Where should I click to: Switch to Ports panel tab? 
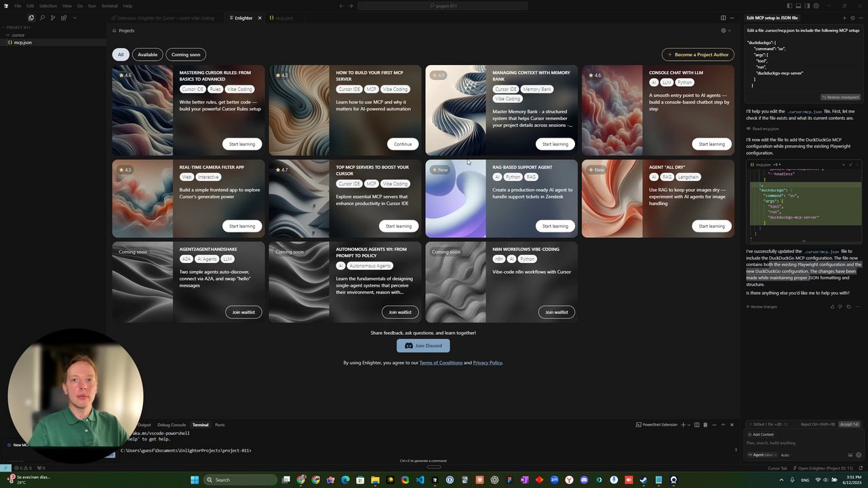tap(220, 425)
